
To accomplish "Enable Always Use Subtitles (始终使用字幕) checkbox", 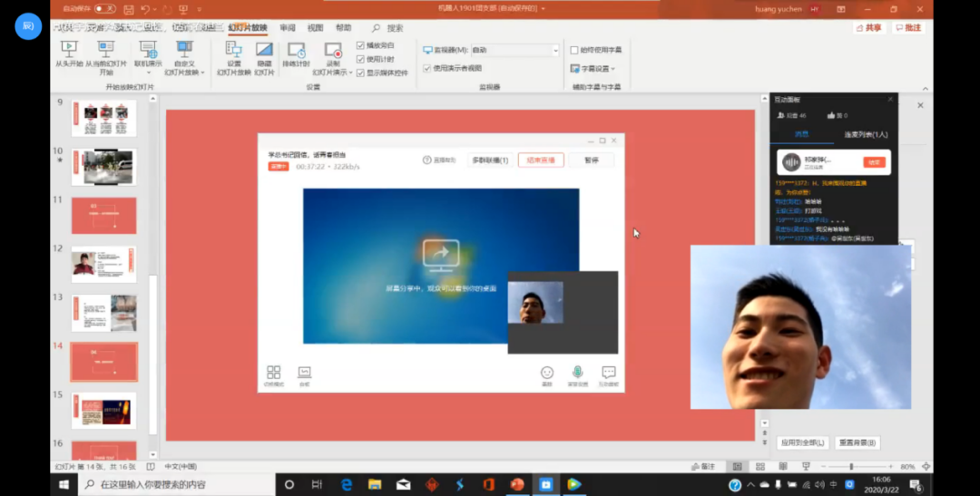I will click(574, 50).
